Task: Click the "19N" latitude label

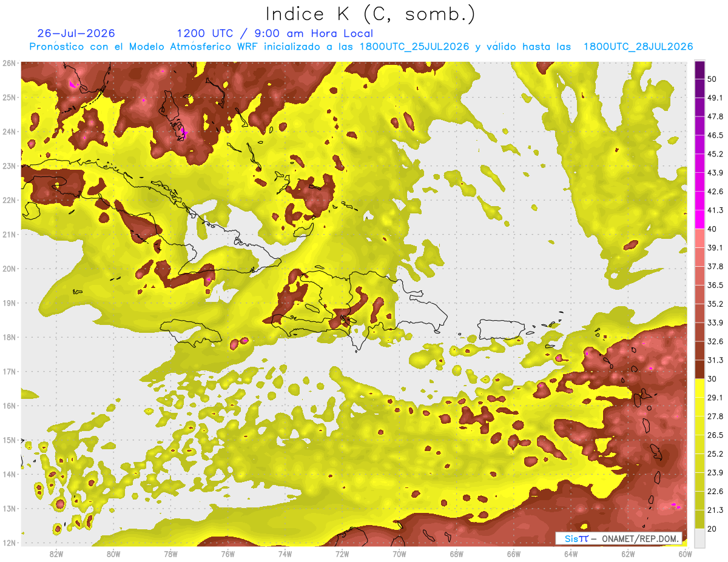Action: point(9,303)
